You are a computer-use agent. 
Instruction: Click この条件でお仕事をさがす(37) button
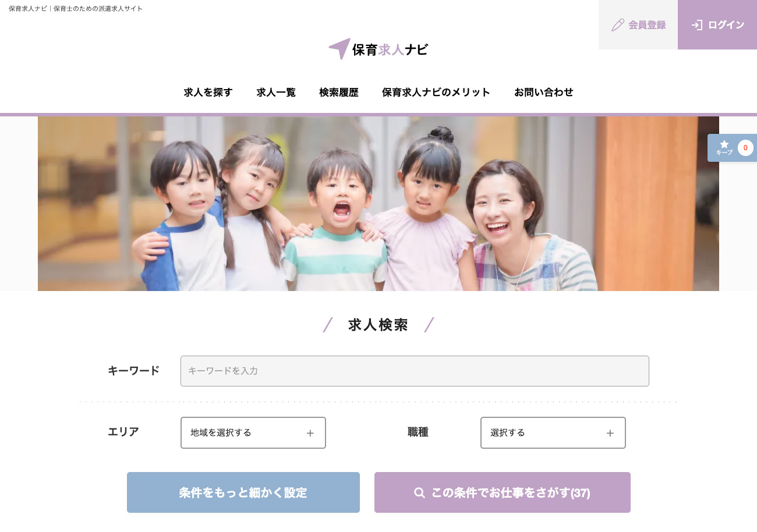pyautogui.click(x=503, y=492)
